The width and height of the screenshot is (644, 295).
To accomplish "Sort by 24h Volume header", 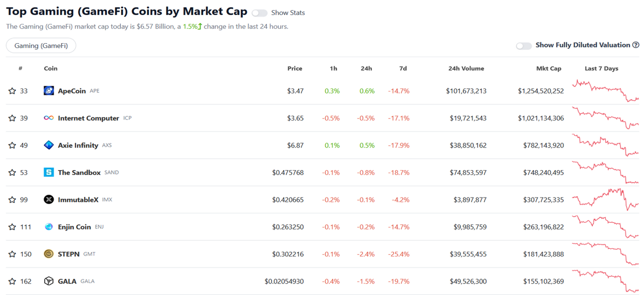I will click(466, 68).
